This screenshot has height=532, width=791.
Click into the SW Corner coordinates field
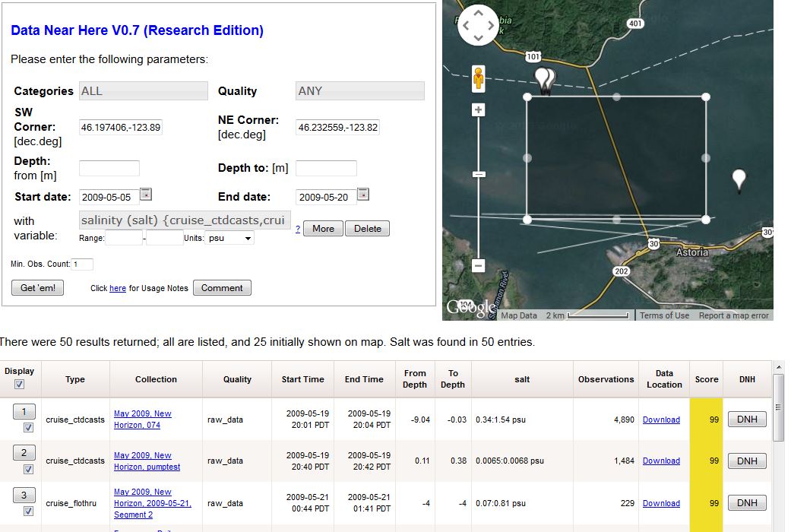pos(121,127)
